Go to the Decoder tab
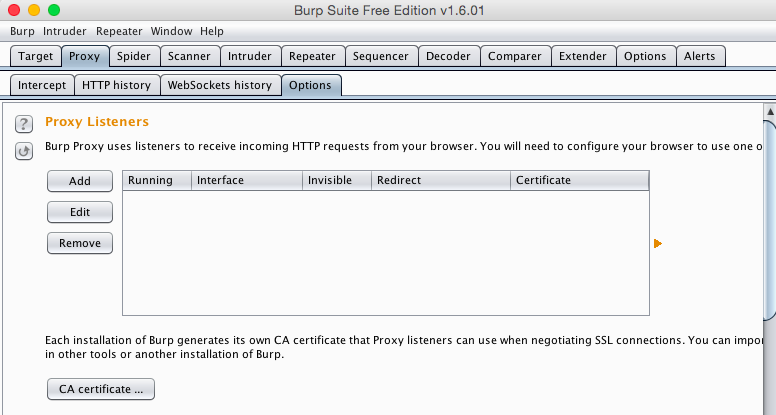The height and width of the screenshot is (415, 776). coord(448,56)
